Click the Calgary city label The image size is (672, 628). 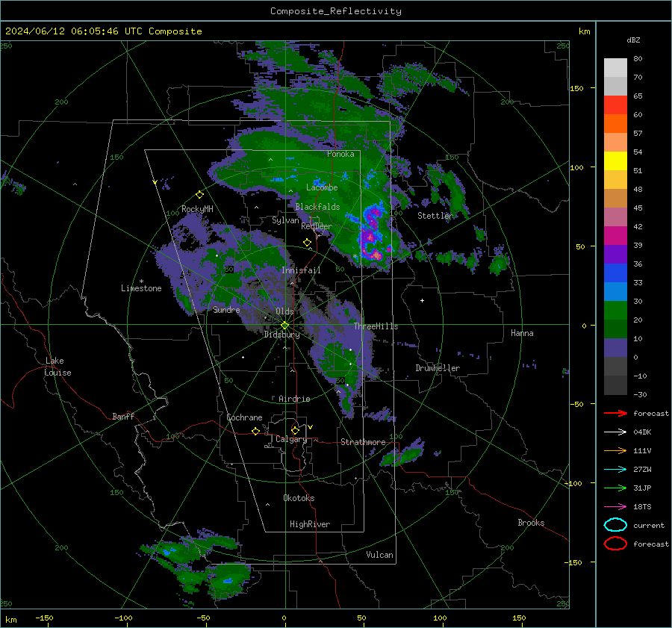pos(291,439)
